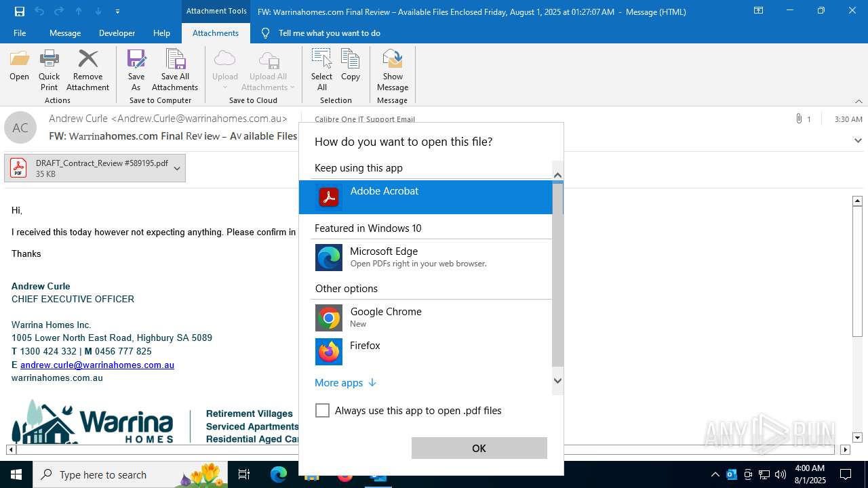Choose Microsoft Edge to open file
The image size is (868, 488).
click(426, 258)
